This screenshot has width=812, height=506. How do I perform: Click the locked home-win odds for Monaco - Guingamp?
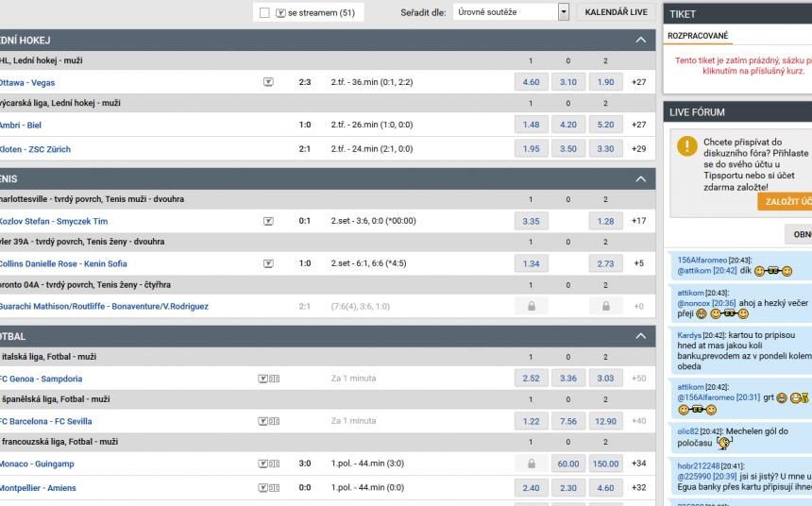[x=532, y=464]
